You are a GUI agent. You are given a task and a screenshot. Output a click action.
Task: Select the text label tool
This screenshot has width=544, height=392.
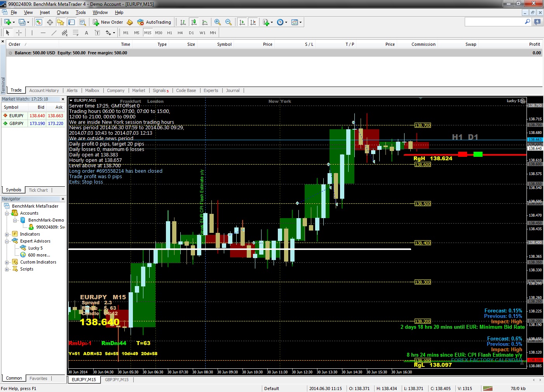point(97,33)
